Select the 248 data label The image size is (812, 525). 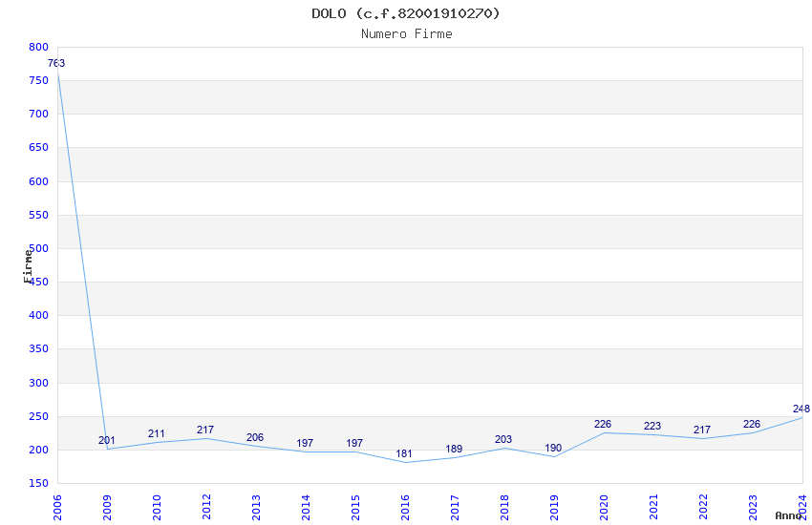coord(801,409)
